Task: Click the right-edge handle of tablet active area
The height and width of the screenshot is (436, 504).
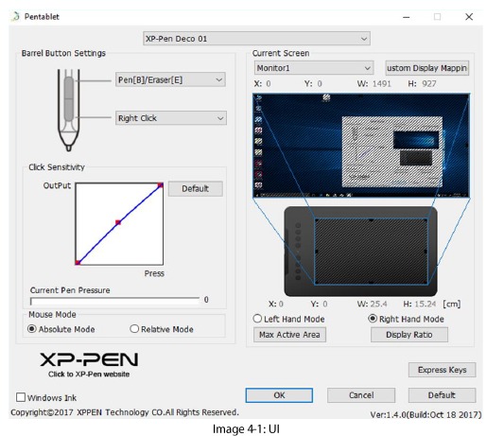Action: click(426, 252)
